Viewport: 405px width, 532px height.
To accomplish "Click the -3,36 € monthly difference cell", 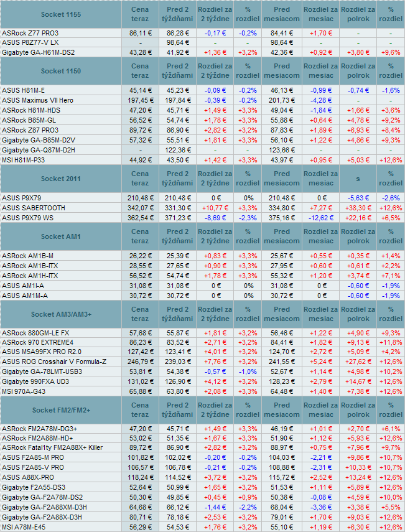I will [321, 507].
